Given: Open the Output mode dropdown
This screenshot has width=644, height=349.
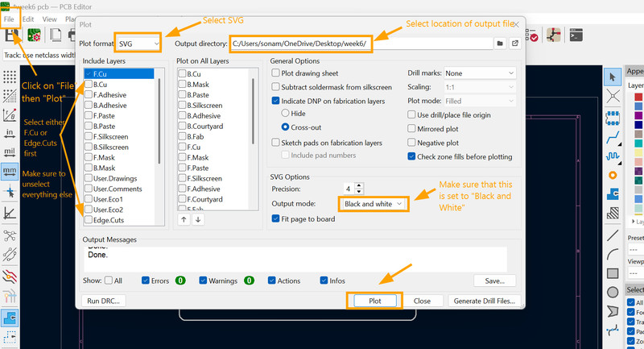Looking at the screenshot, I should click(374, 203).
